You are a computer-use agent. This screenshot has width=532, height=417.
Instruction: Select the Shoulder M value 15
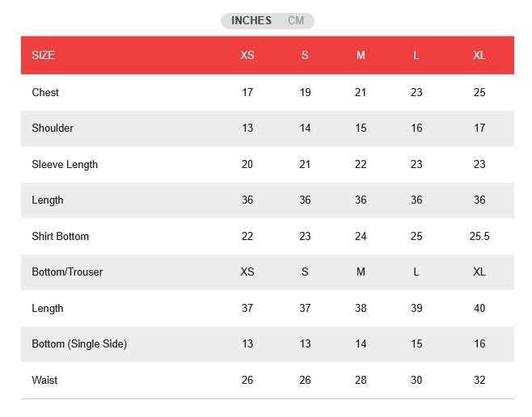(x=361, y=128)
